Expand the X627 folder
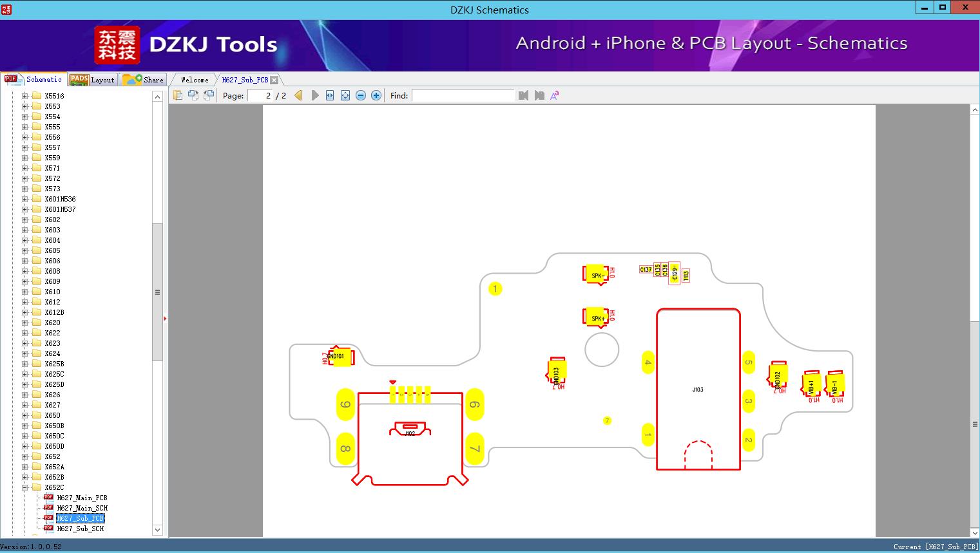The height and width of the screenshot is (553, 980). pos(25,405)
